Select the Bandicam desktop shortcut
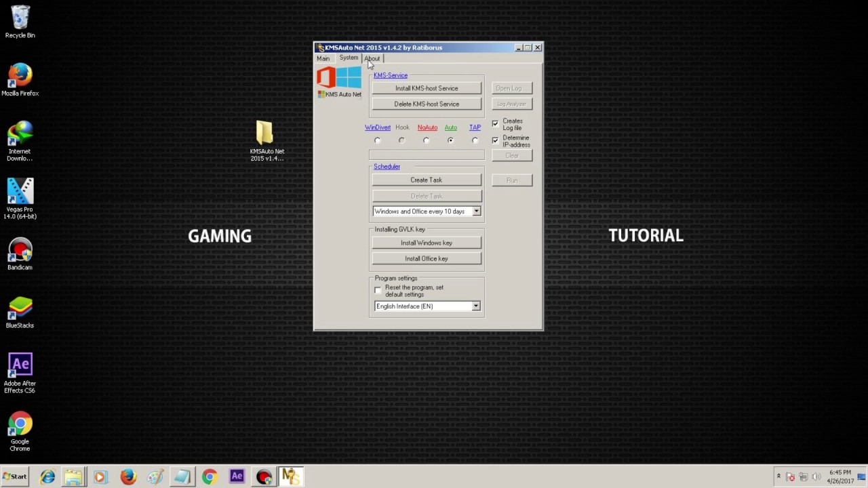Viewport: 868px width, 488px height. [20, 254]
